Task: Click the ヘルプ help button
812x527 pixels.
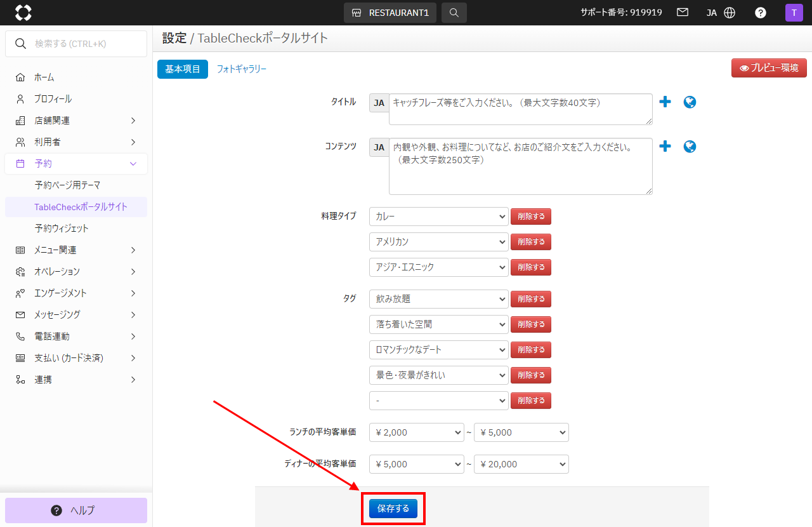Action: coord(76,510)
